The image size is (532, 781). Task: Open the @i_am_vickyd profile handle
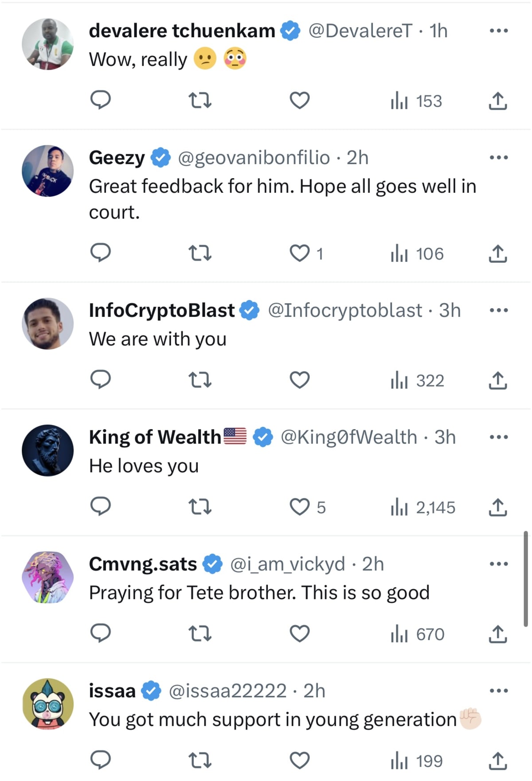(287, 564)
